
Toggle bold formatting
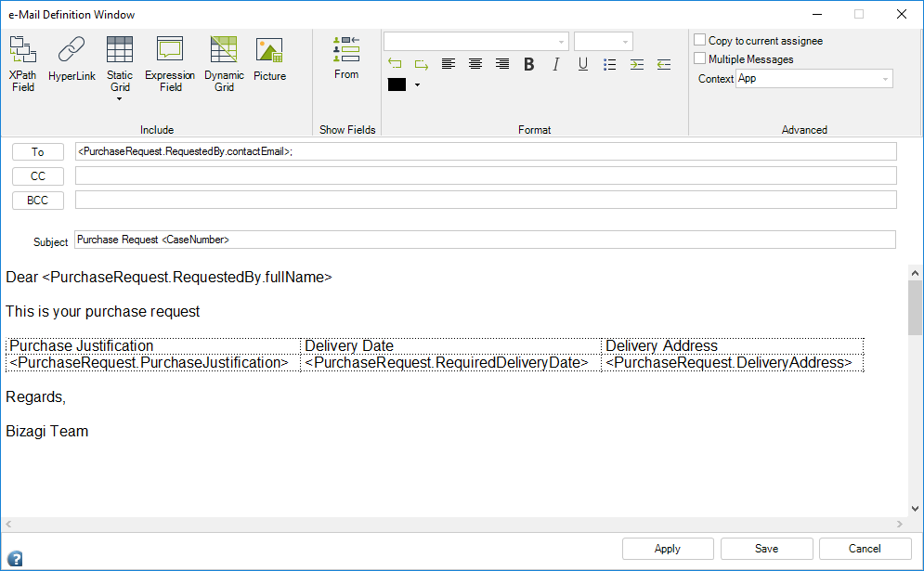click(529, 64)
